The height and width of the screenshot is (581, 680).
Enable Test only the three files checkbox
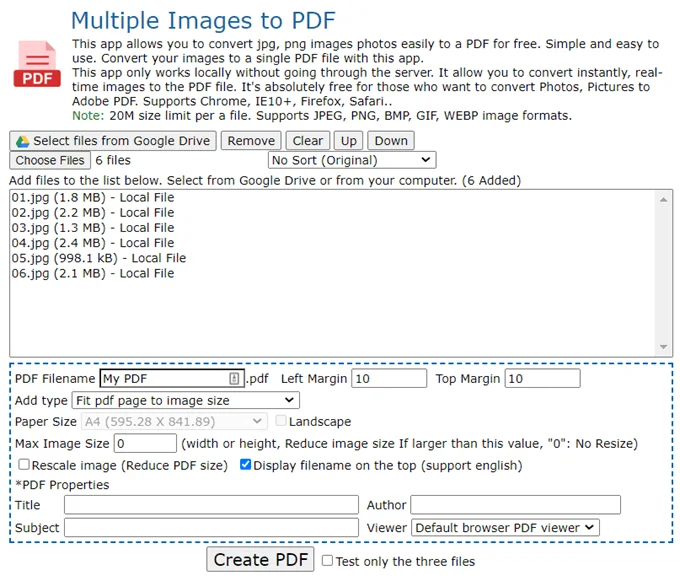point(327,561)
